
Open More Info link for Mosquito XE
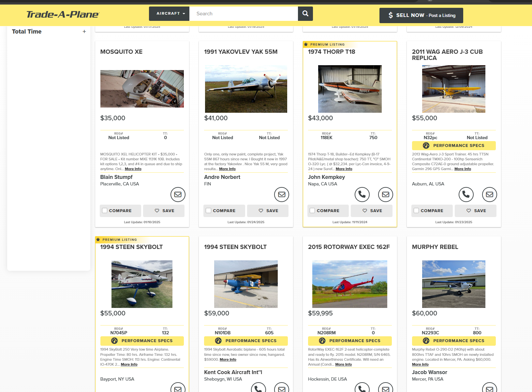pyautogui.click(x=133, y=169)
